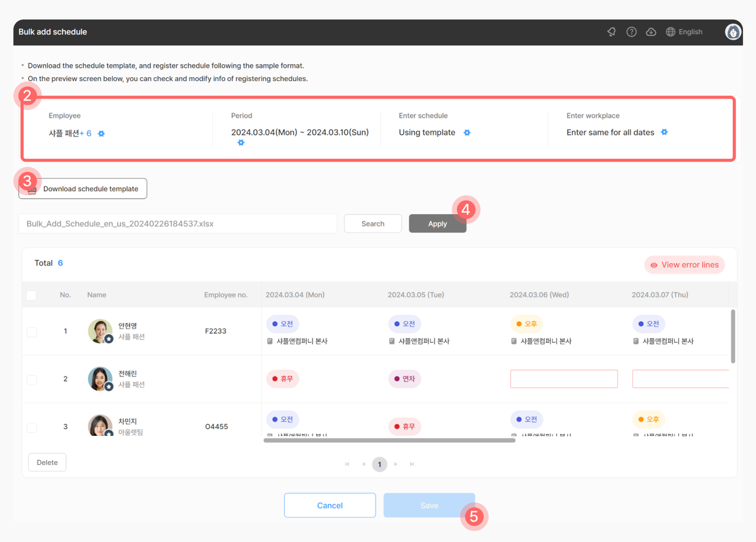
Task: Click page 1 in pagination
Action: [x=379, y=464]
